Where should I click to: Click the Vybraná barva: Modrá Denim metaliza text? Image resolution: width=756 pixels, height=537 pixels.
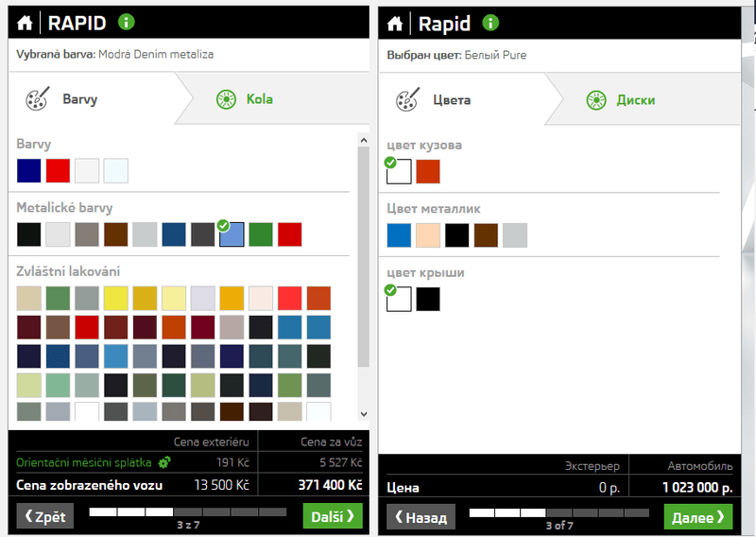[114, 54]
